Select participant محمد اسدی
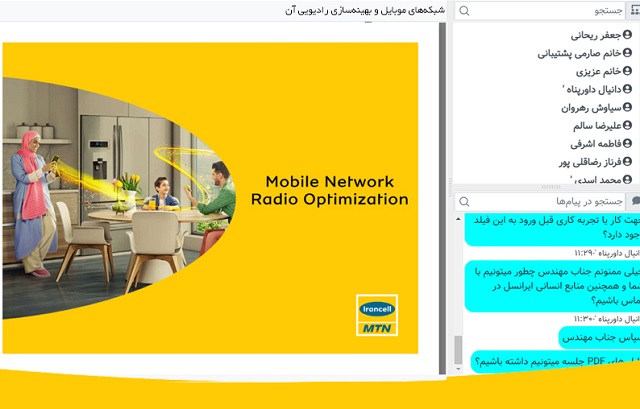The width and height of the screenshot is (640, 409). (x=592, y=179)
